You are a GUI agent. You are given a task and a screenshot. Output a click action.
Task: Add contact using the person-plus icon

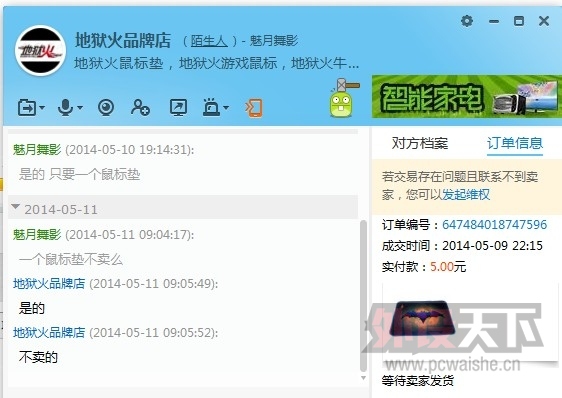pos(140,107)
